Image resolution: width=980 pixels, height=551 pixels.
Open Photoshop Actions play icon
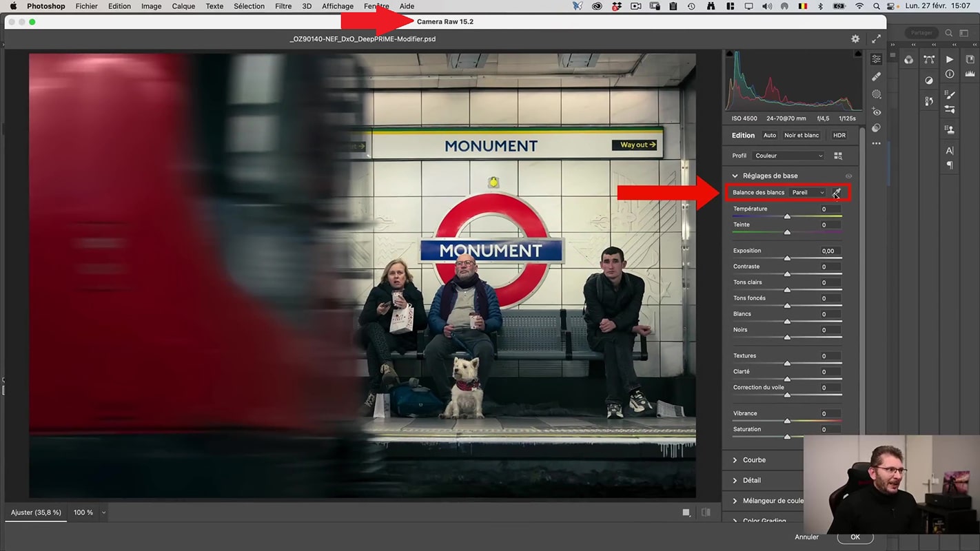click(950, 60)
